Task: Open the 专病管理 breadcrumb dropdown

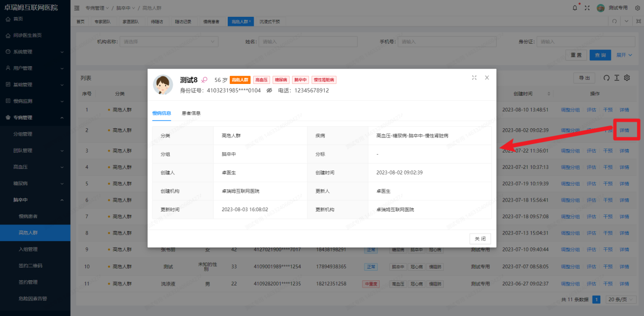Action: (x=97, y=8)
